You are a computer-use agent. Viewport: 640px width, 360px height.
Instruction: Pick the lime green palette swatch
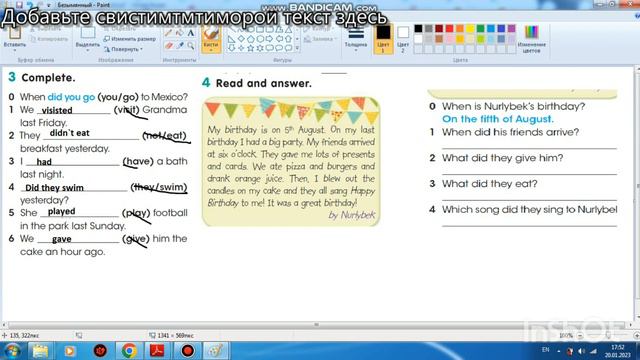480,39
